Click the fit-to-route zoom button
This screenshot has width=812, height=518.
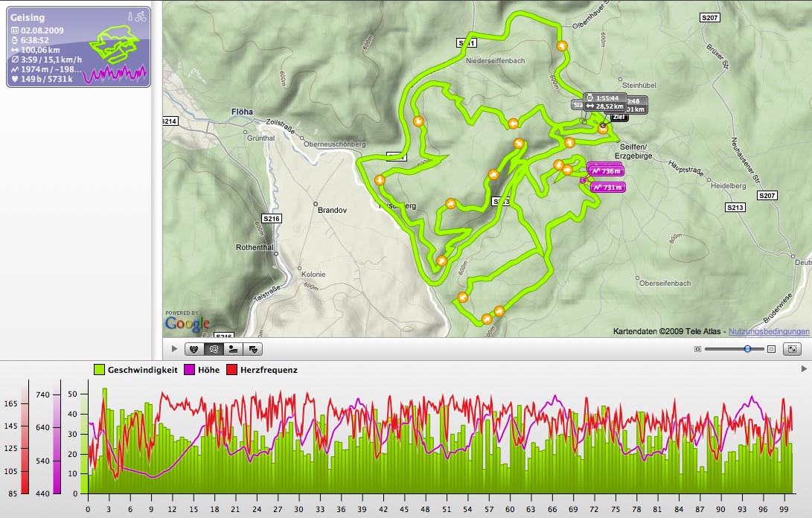(x=792, y=349)
